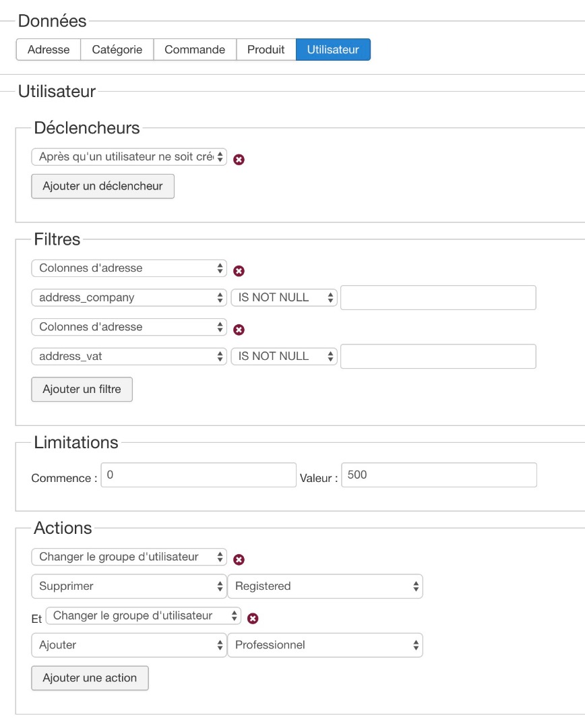Delete the address_company filter with red X
Viewport: 585px width, 728px height.
[x=239, y=271]
